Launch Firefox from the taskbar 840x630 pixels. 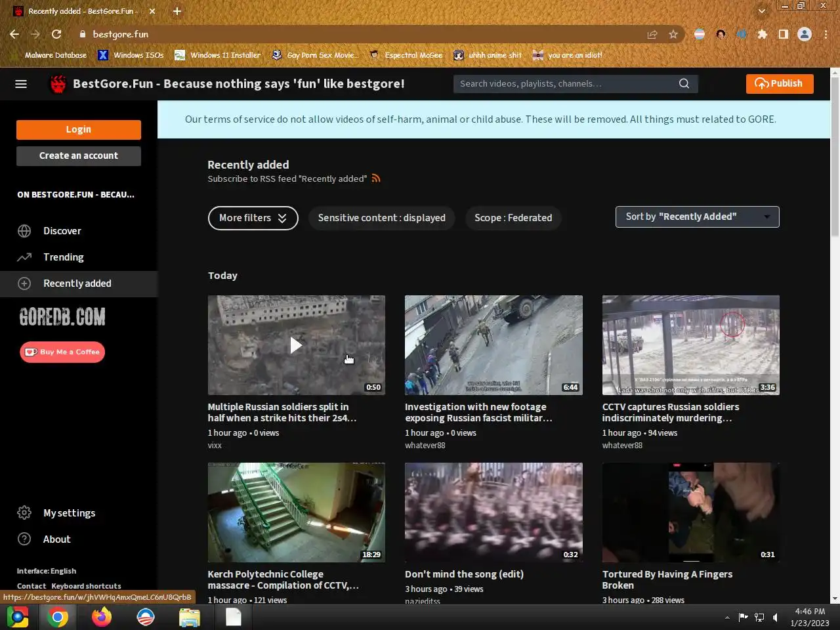pyautogui.click(x=102, y=617)
